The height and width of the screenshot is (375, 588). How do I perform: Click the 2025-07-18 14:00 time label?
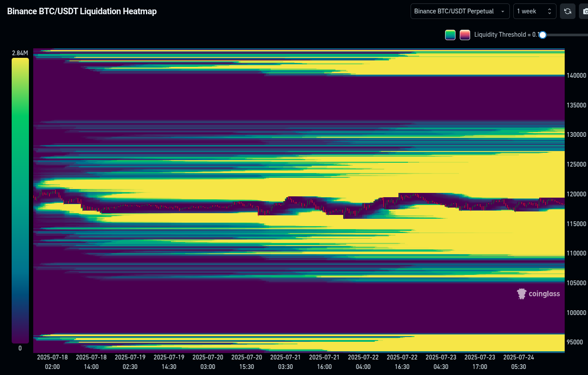point(91,362)
